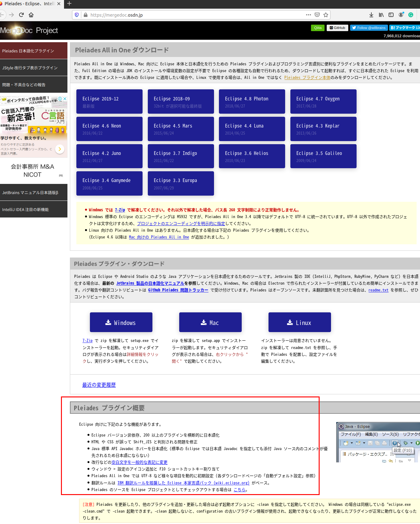Open Pleiades 日本語化プラグイン sidebar item
The height and width of the screenshot is (524, 420).
(x=34, y=51)
